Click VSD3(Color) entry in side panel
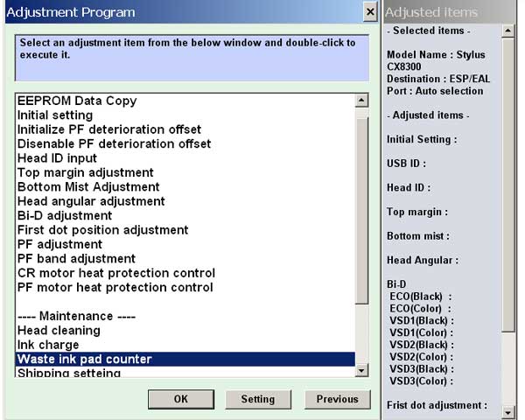The image size is (525, 420). click(422, 381)
